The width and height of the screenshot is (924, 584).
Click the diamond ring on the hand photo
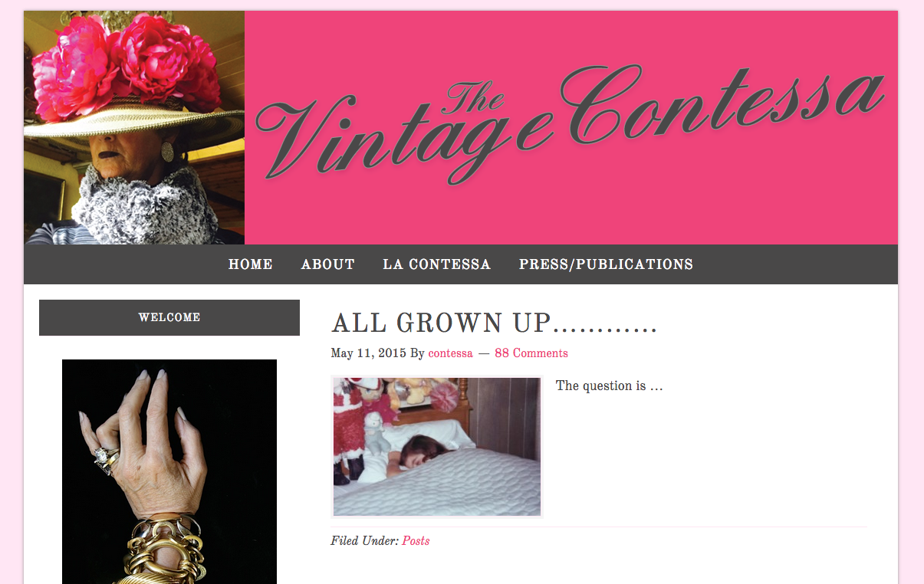click(x=102, y=457)
